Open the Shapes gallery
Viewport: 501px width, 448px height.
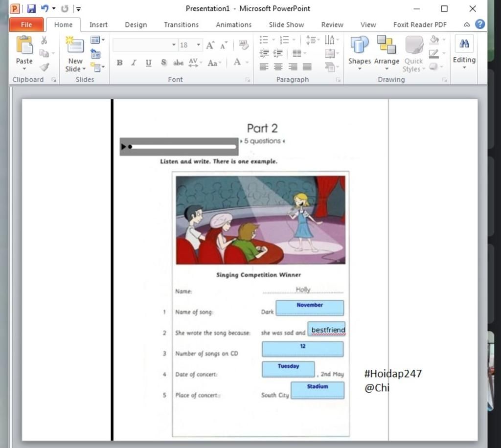[360, 53]
